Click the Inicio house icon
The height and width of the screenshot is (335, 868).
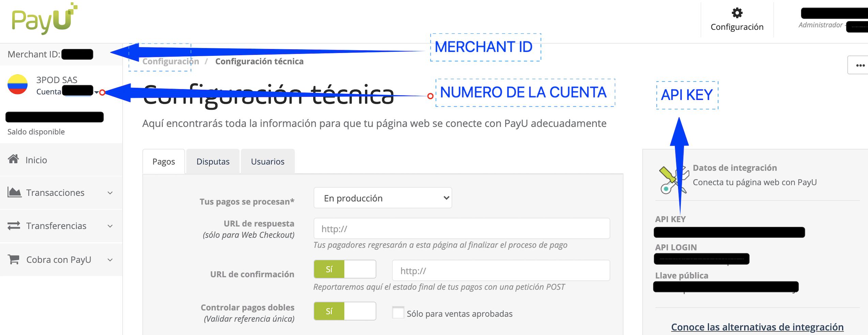(14, 159)
